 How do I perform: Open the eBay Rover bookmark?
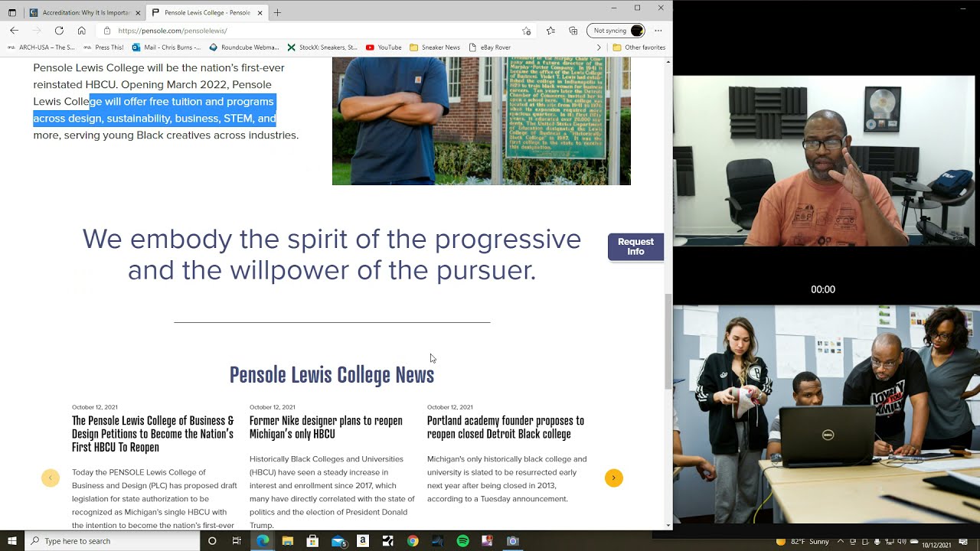click(x=489, y=47)
